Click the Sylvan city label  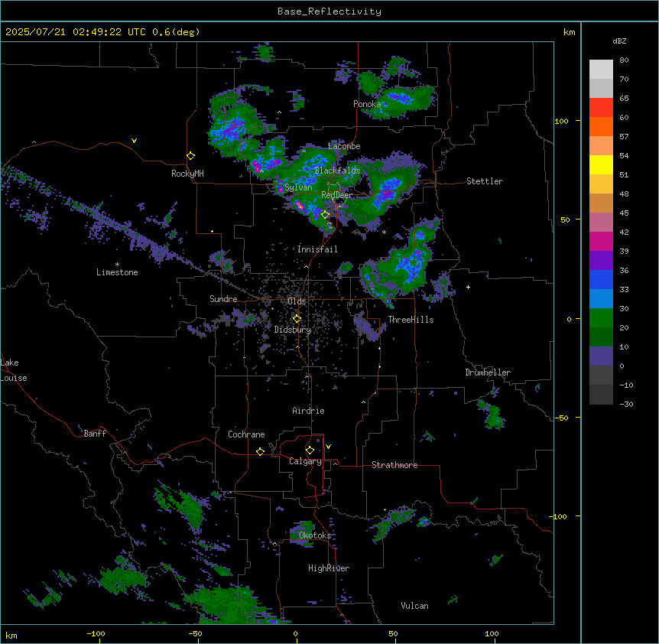(298, 187)
